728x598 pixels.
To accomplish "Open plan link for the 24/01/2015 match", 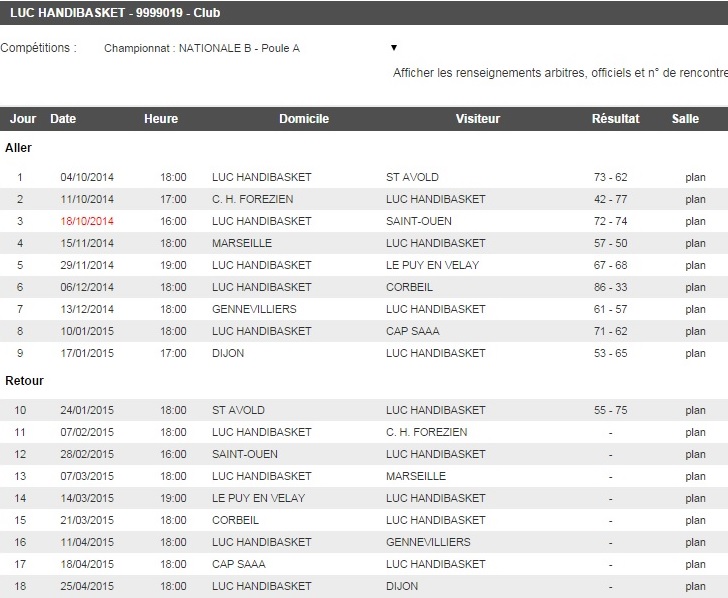I will coord(696,410).
